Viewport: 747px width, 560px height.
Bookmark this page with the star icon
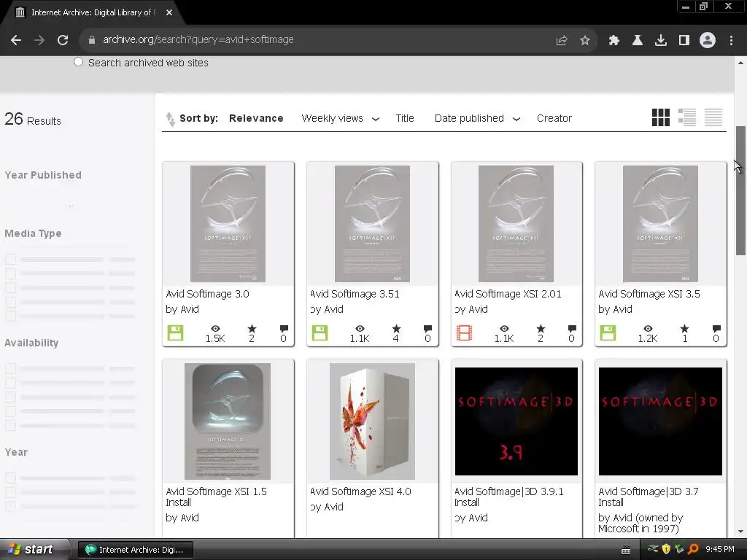coord(585,41)
